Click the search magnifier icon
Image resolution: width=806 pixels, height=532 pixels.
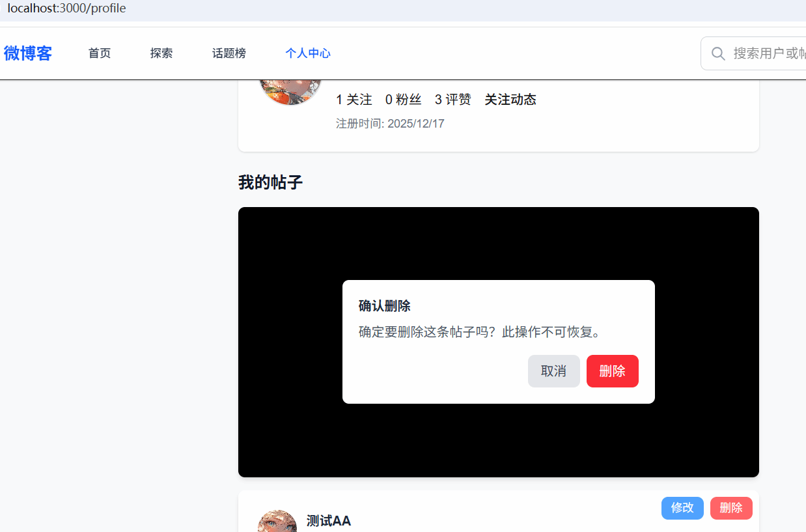[x=718, y=53]
